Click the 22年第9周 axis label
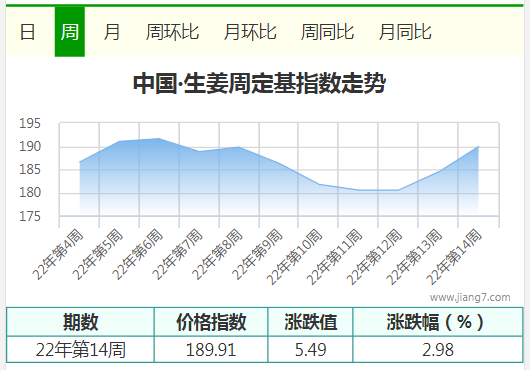The height and width of the screenshot is (370, 530). [258, 254]
